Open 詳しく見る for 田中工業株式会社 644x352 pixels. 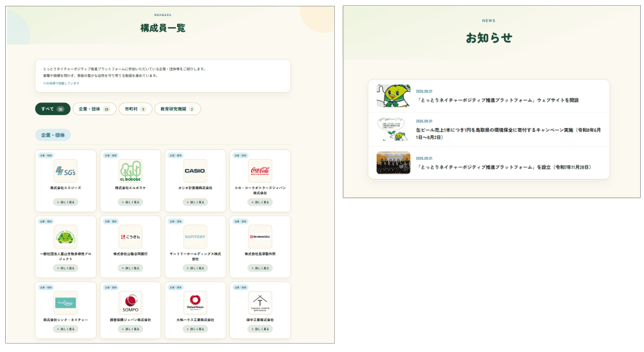[x=260, y=329]
